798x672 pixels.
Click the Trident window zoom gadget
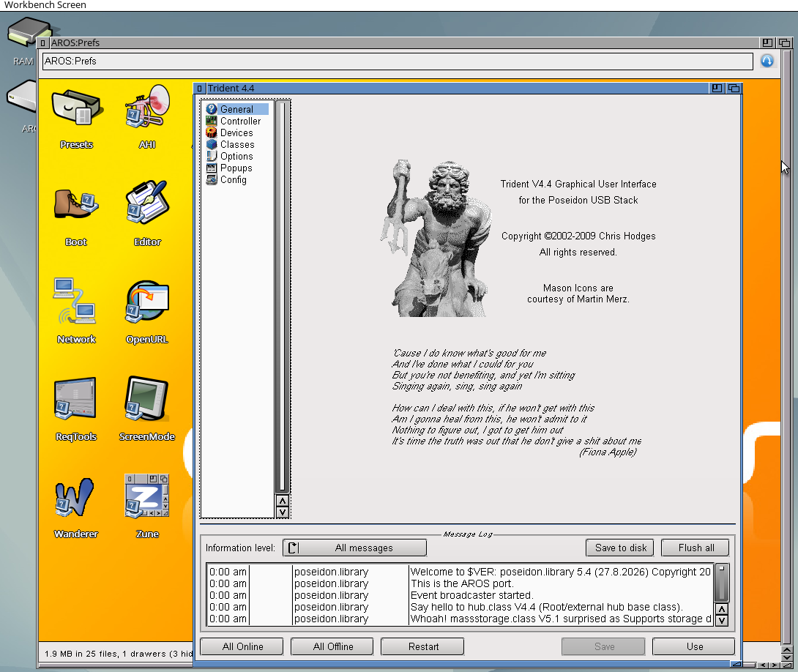717,88
